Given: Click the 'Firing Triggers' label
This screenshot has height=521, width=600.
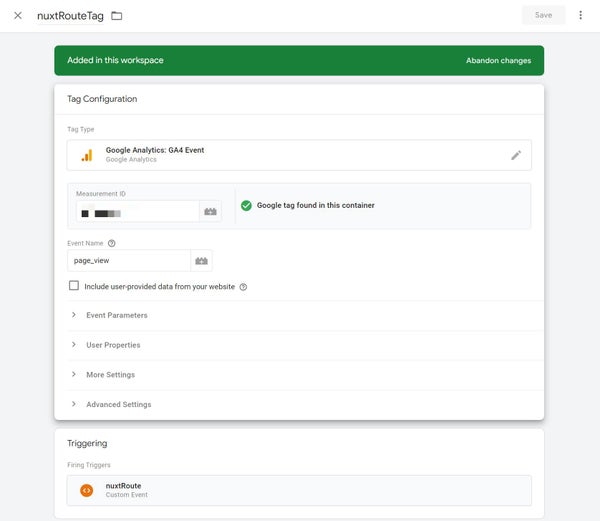Looking at the screenshot, I should point(89,465).
